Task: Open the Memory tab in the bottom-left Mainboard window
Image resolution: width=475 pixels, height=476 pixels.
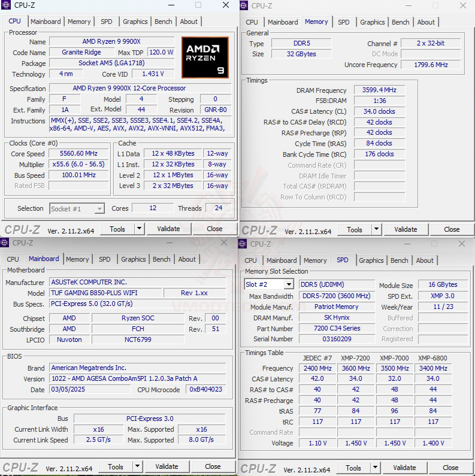Action: coord(77,259)
